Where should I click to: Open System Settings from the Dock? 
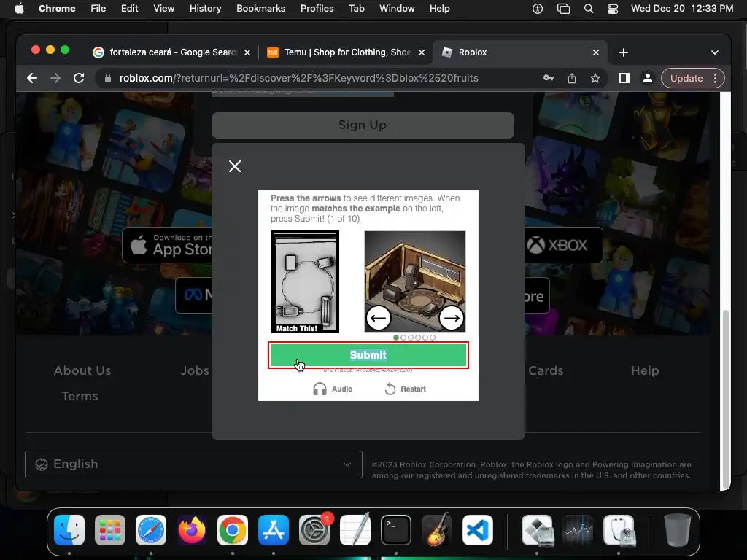[x=314, y=530]
